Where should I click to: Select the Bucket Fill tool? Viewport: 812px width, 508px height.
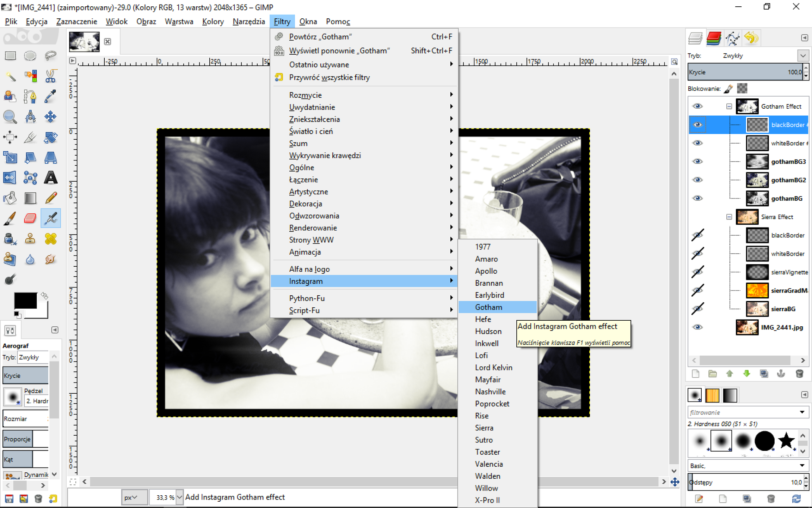pos(10,198)
